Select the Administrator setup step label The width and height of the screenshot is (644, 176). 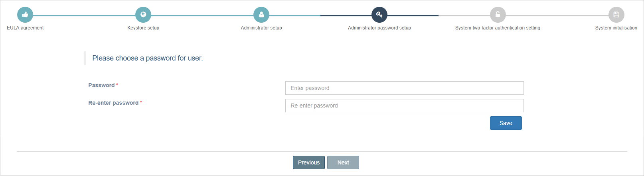(x=261, y=28)
